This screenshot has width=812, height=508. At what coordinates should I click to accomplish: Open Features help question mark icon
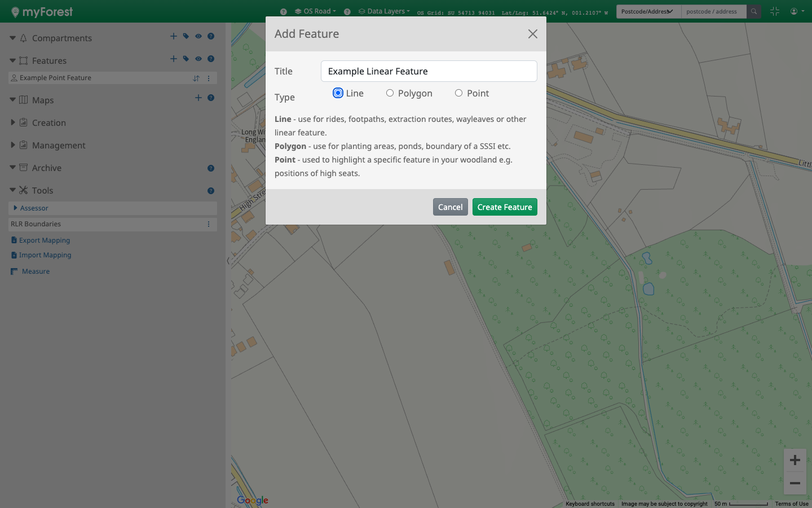pos(211,59)
